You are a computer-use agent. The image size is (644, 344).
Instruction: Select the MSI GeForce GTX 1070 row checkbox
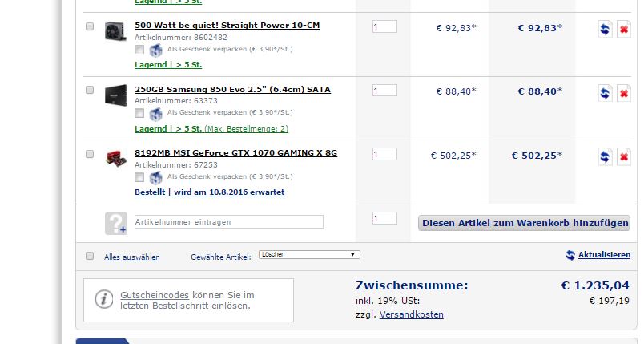90,154
